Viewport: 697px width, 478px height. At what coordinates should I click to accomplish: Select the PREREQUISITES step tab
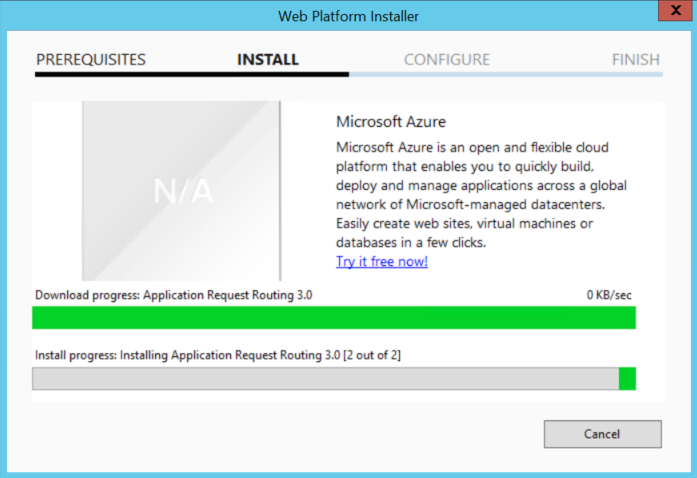91,60
